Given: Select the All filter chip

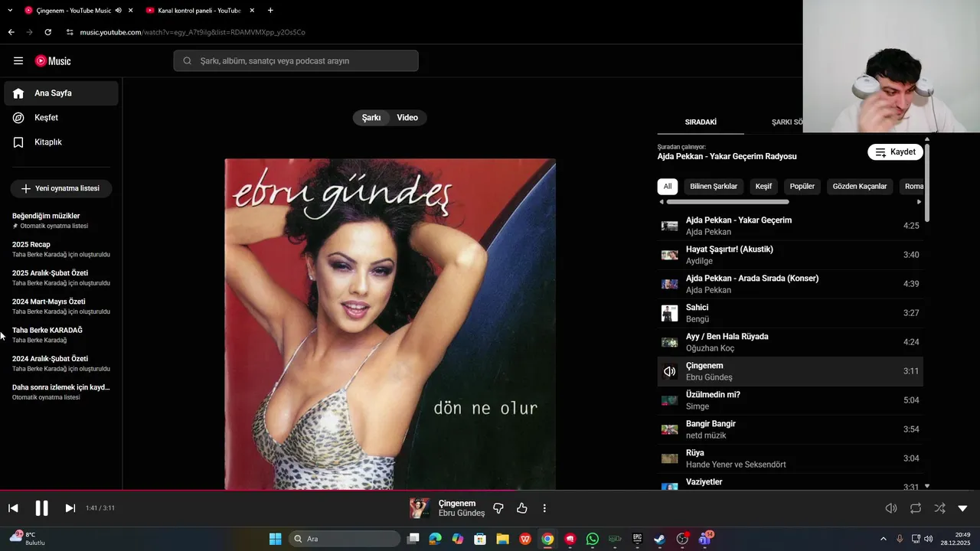Looking at the screenshot, I should (x=668, y=187).
